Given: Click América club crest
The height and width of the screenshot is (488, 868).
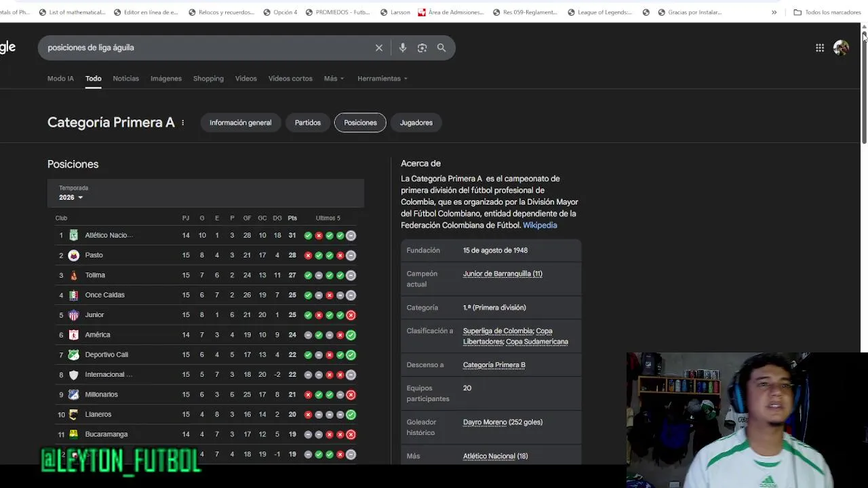Looking at the screenshot, I should 73,335.
